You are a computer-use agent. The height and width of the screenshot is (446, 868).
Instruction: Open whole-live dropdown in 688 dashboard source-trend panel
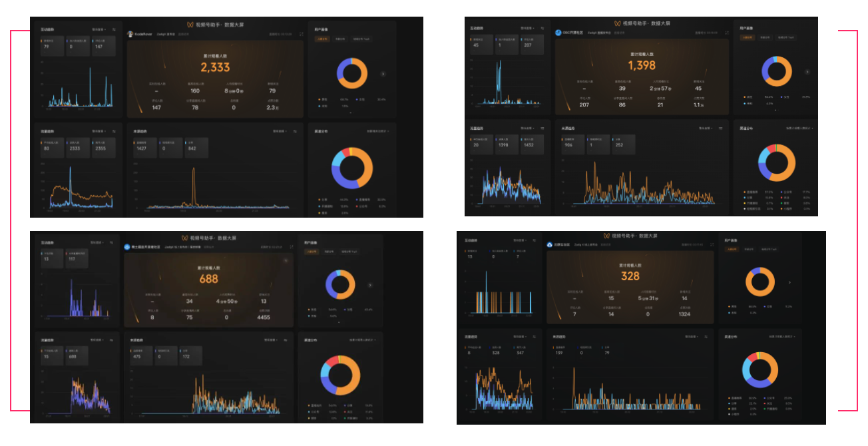click(x=272, y=339)
